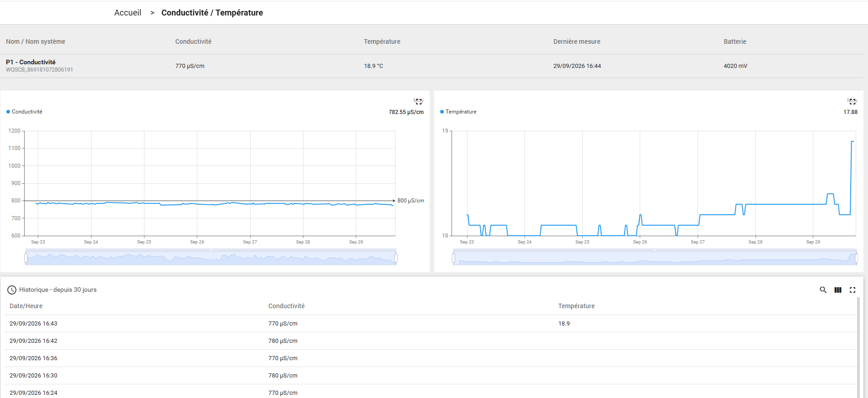
Task: Select history row 29/09/2026 16:24
Action: (431, 392)
